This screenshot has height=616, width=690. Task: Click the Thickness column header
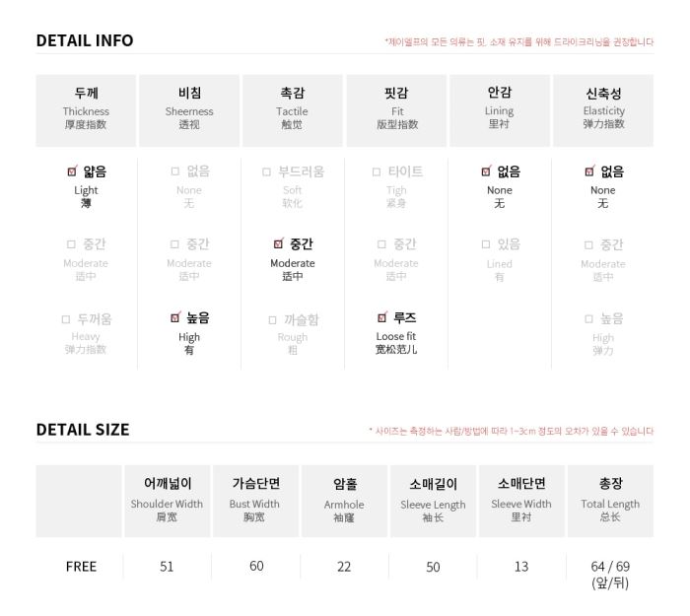[86, 110]
